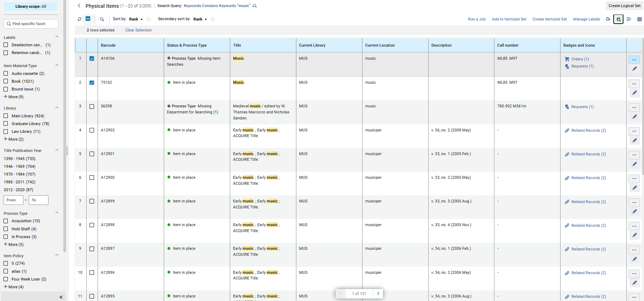Screen dimensions: 644x301
Task: Open the table customization gear icon
Action: point(618,19)
